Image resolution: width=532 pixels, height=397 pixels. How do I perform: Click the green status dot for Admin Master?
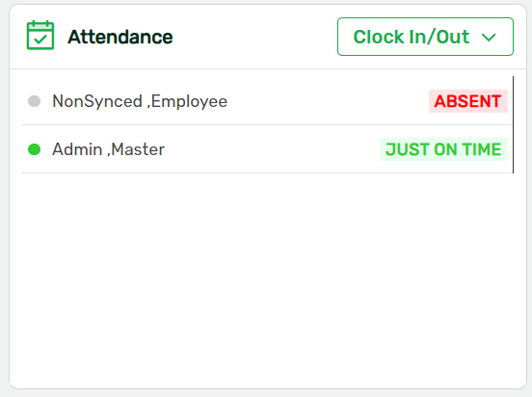pyautogui.click(x=35, y=149)
